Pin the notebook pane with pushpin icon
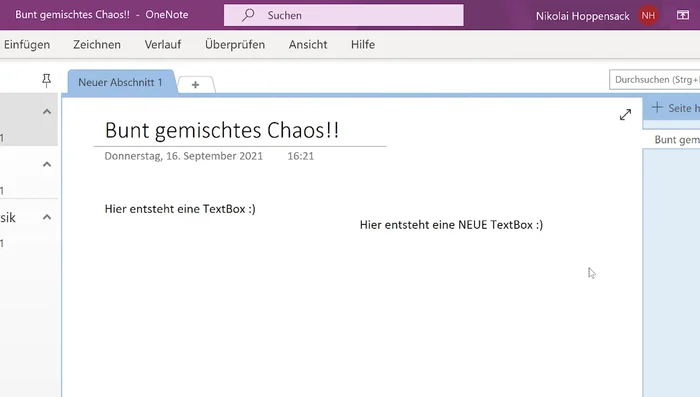The width and height of the screenshot is (700, 397). pyautogui.click(x=46, y=81)
